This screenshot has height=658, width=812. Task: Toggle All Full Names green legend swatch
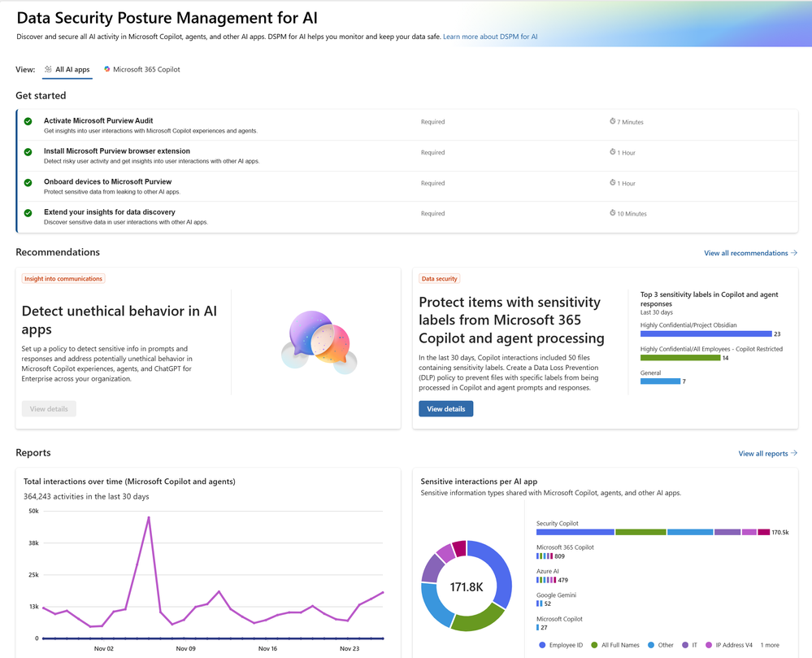[594, 645]
